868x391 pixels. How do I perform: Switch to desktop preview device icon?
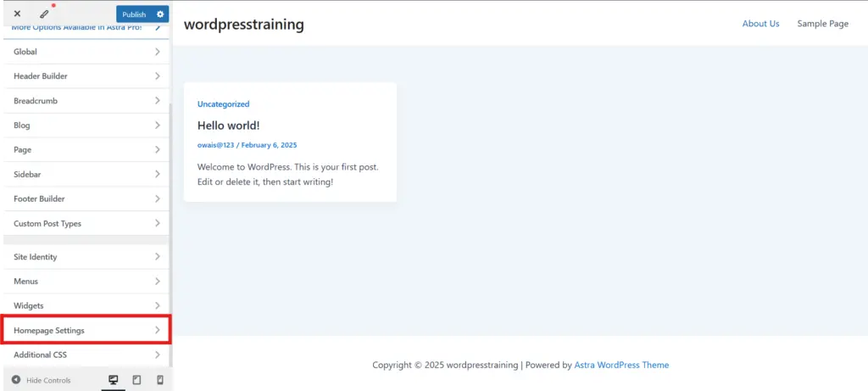114,380
